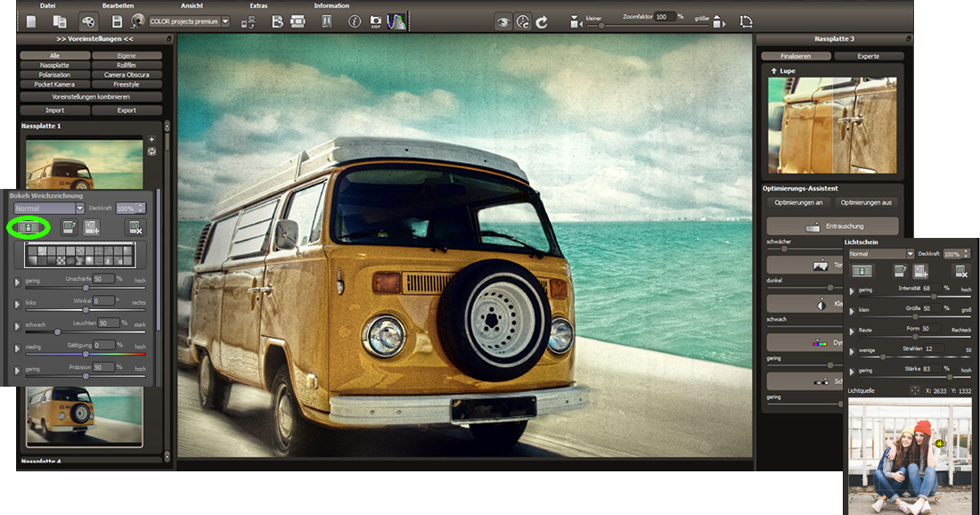Click the Leuchten slider handle
Screen dimensions: 980x515
click(x=56, y=333)
